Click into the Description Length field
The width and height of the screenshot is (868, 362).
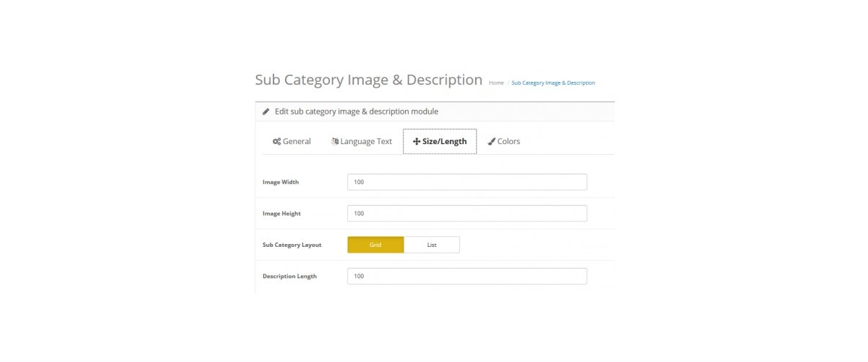tap(467, 277)
